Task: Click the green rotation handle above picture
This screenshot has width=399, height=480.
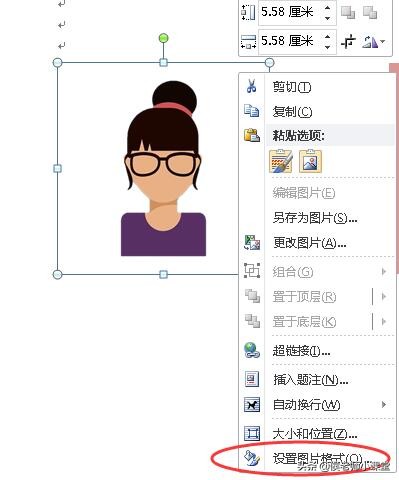Action: click(163, 38)
